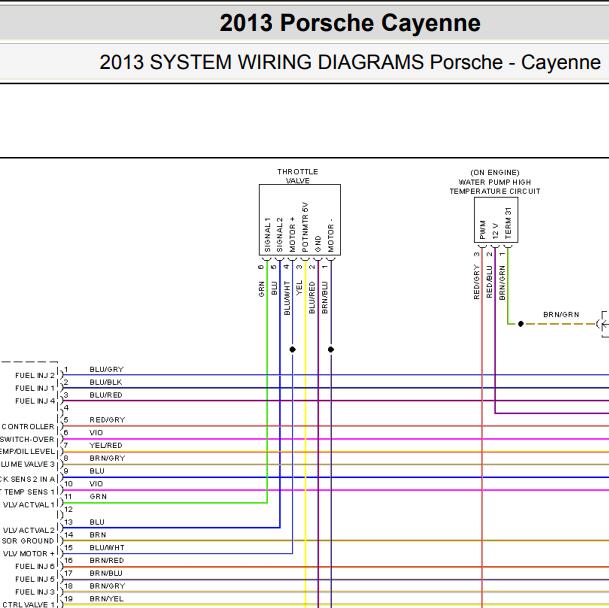The width and height of the screenshot is (609, 608).
Task: Click "BLU/GRY" wire label at pin 1
Action: (x=106, y=369)
